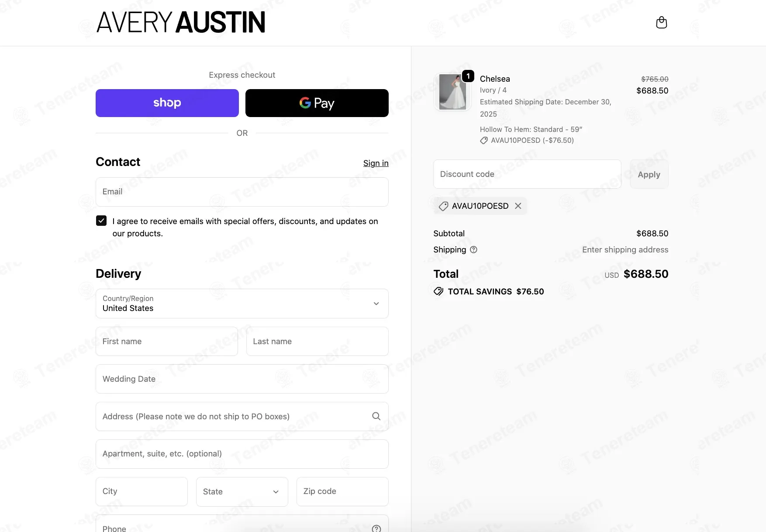
Task: Open the Country/Region dropdown
Action: coord(242,304)
